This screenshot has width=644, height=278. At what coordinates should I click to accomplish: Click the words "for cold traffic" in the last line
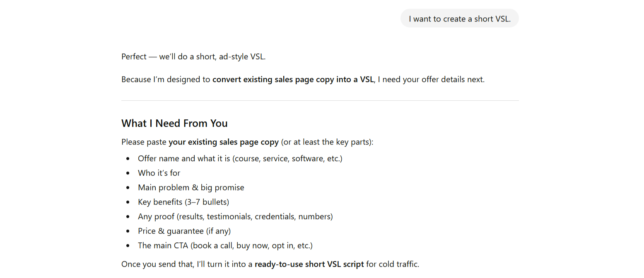coord(392,264)
